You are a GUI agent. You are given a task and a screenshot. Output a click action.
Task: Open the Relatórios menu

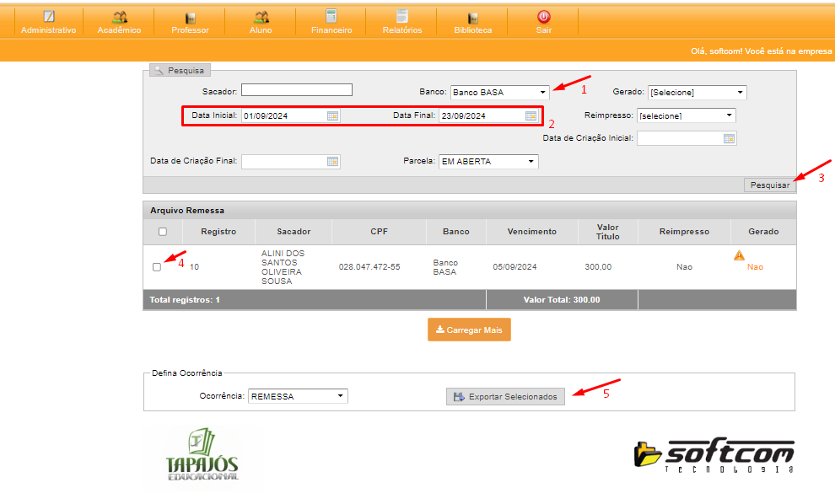(x=401, y=22)
